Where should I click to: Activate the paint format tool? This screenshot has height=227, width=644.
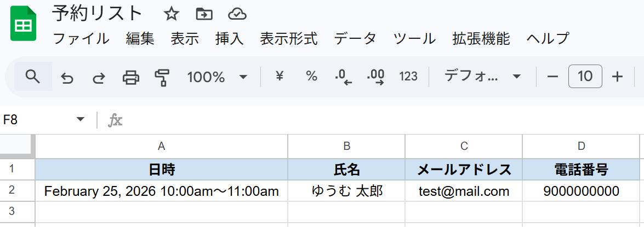point(162,77)
